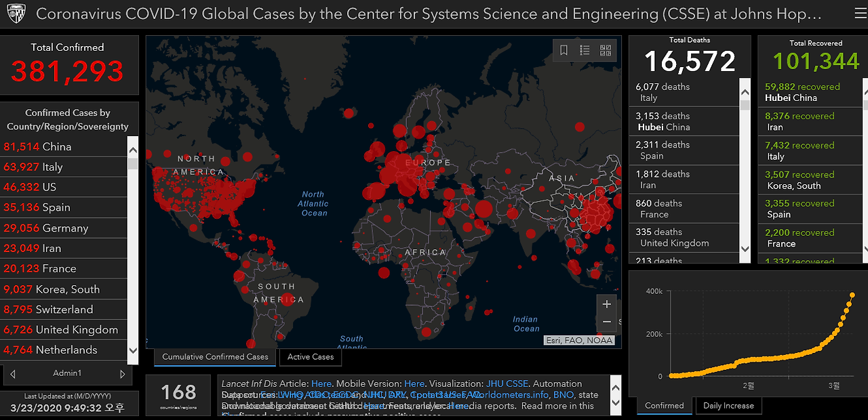
Task: Click the last updated timestamp
Action: coord(68,408)
